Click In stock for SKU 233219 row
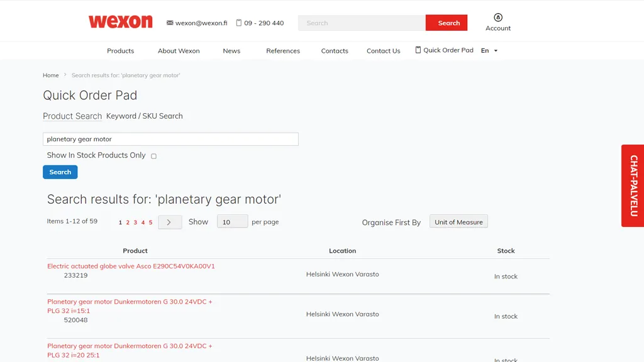The width and height of the screenshot is (644, 362). [506, 277]
